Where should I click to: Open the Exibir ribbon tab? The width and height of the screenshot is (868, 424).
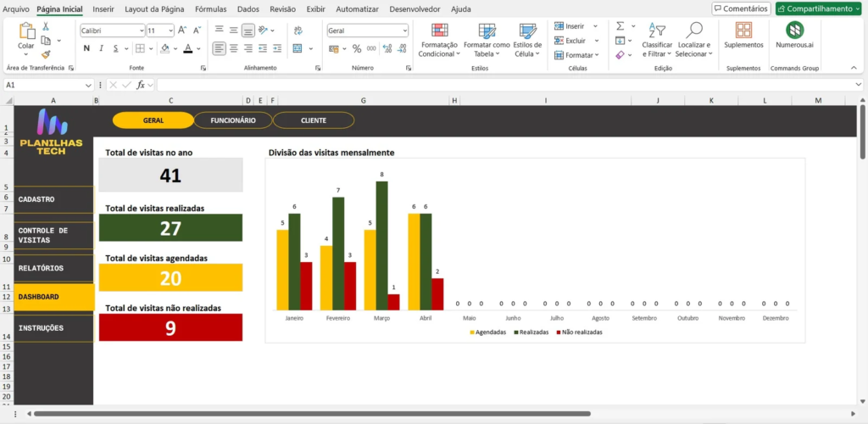pyautogui.click(x=315, y=8)
